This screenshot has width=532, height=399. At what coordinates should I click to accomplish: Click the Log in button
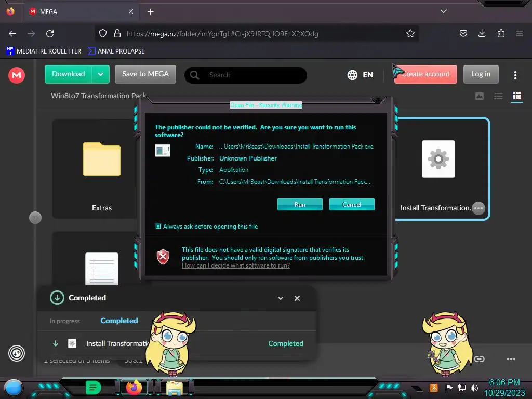click(x=481, y=74)
